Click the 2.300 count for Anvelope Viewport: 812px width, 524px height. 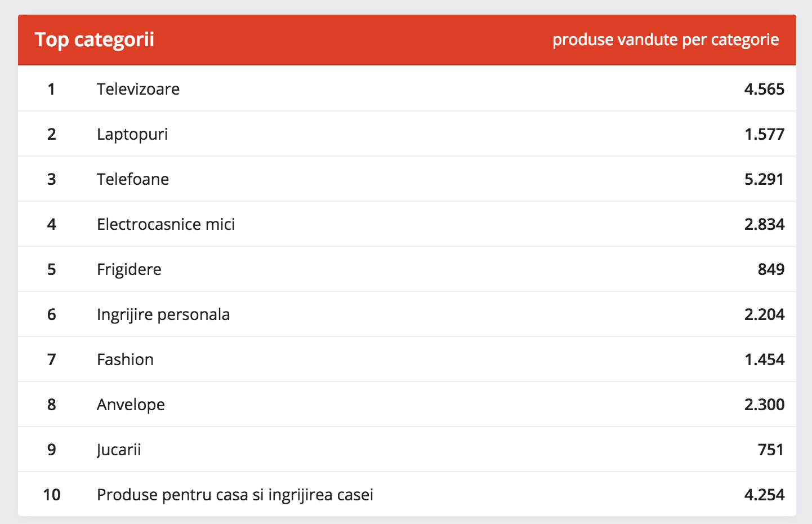[764, 405]
